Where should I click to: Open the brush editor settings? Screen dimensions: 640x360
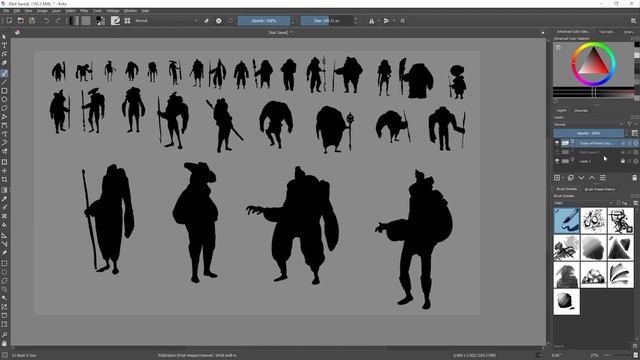[116, 20]
